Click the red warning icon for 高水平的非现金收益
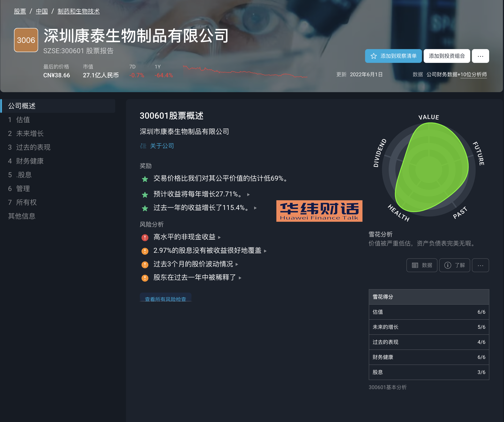 tap(145, 237)
